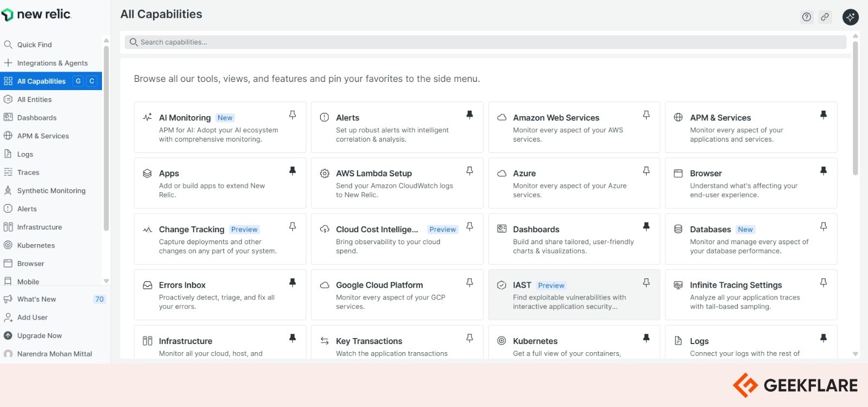Screen dimensions: 868x407
Task: Open the Google Cloud Platform title
Action: [379, 285]
